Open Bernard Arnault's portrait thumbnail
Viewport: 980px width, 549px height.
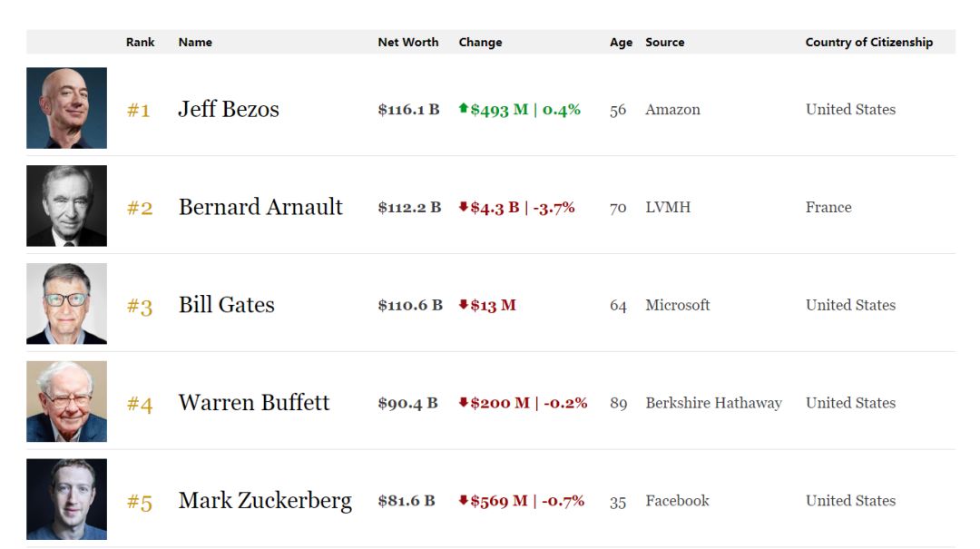(66, 206)
